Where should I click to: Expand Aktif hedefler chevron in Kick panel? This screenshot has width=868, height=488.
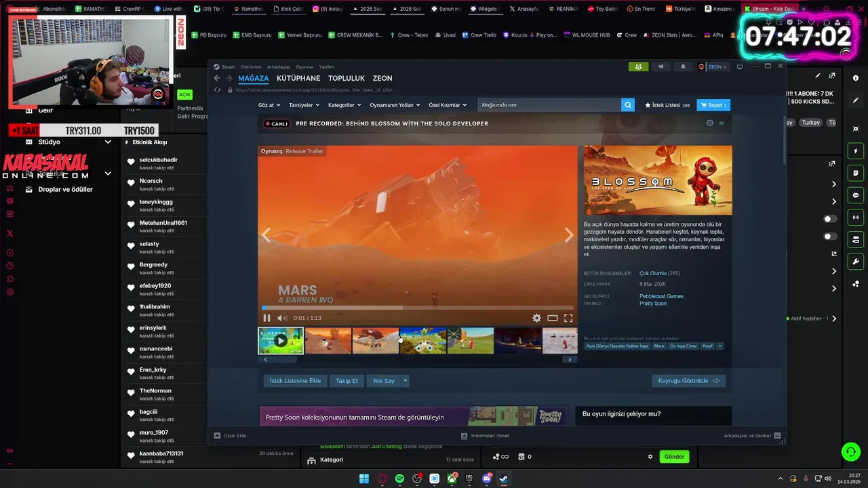click(834, 319)
